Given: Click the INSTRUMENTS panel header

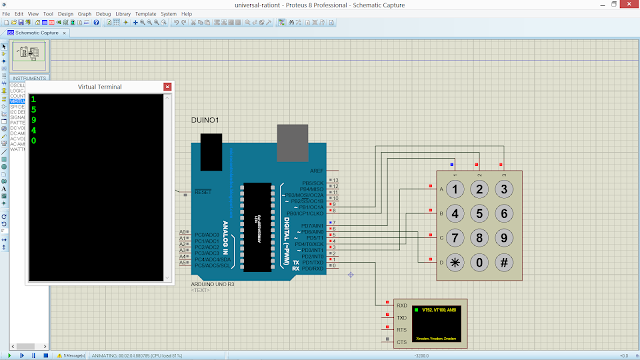Looking at the screenshot, I should click(29, 78).
